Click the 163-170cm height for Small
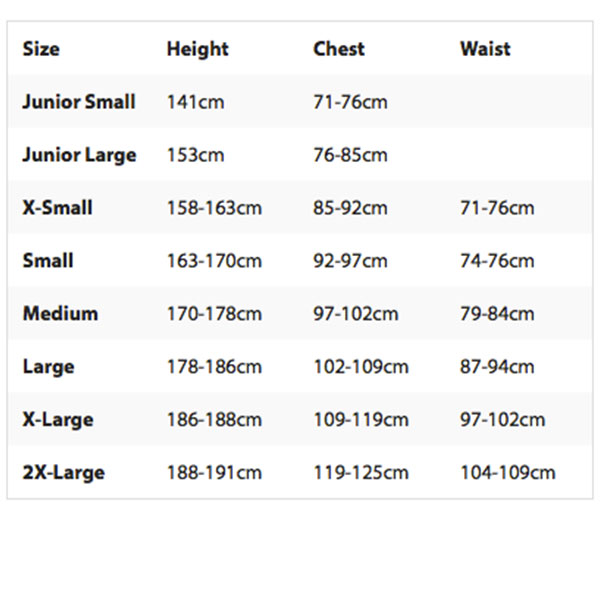 click(214, 261)
